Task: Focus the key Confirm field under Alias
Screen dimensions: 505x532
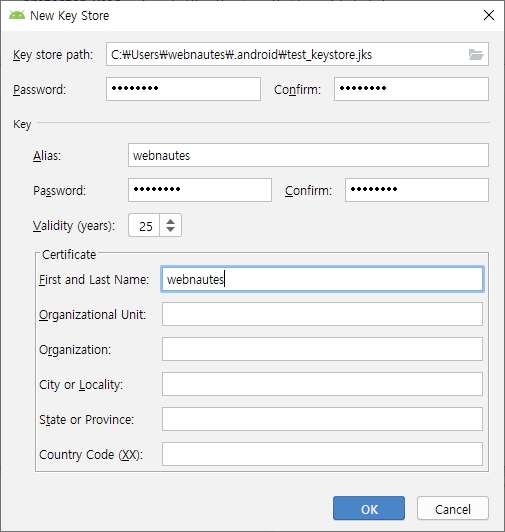Action: (417, 190)
